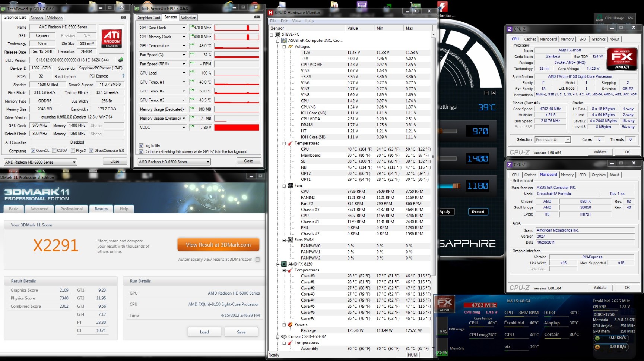Viewport: 644px width, 361px height.
Task: Open the GPU Temperature sensor dropdown
Action: [x=184, y=46]
